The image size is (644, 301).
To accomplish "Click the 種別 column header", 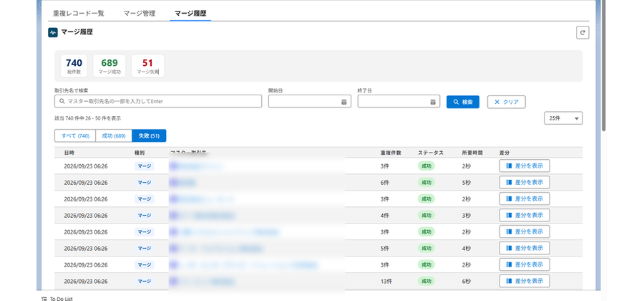I will pos(140,153).
